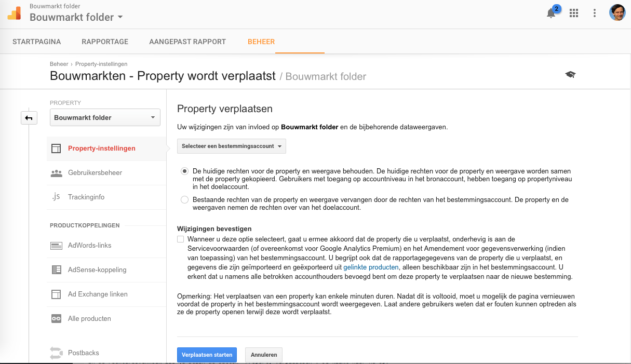Click the 'Bouwmarkten - Property wordt verplaatst' title
This screenshot has width=631, height=364.
pyautogui.click(x=163, y=76)
